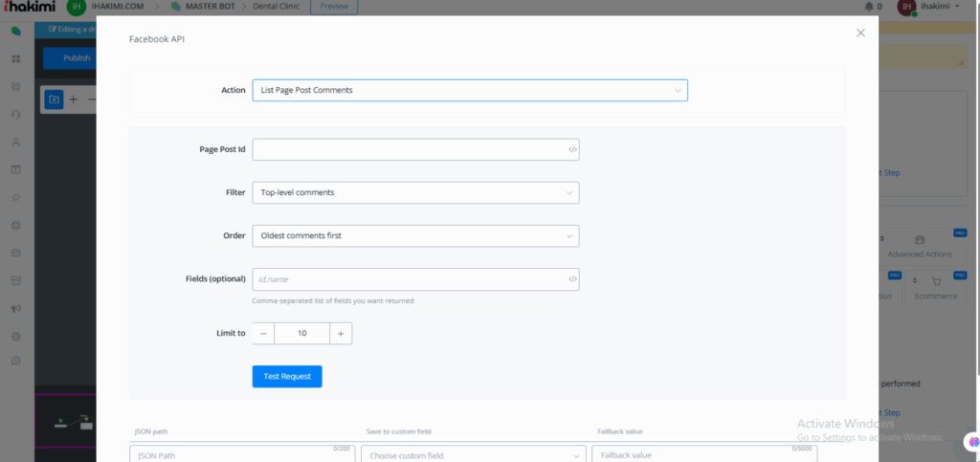Click the Preview button

334,7
